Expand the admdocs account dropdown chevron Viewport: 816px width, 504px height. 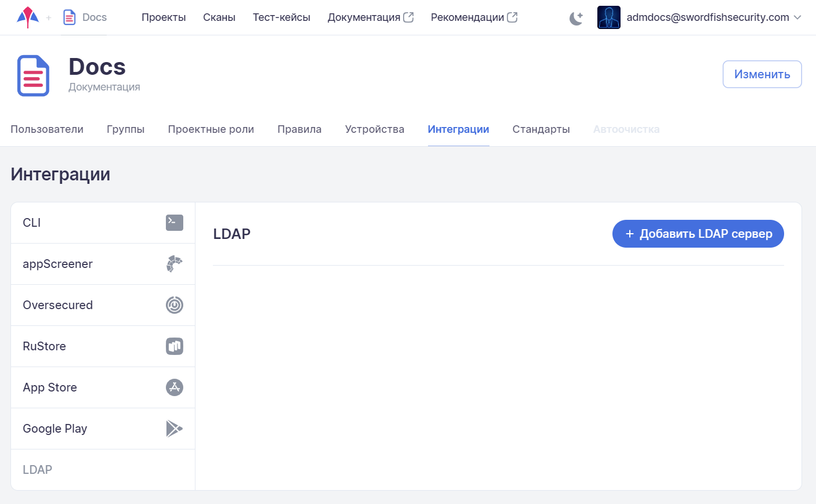797,17
